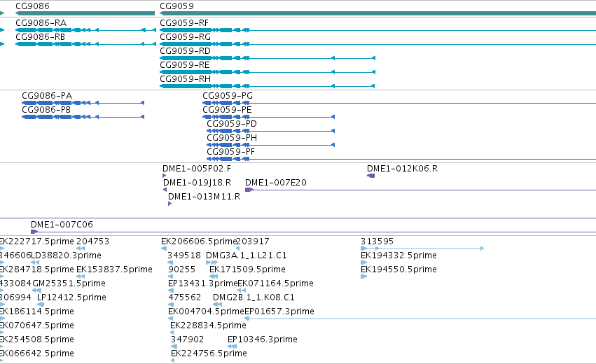Select CG9059-RH transcript label
Screen dimensions: 596x364
click(x=185, y=79)
